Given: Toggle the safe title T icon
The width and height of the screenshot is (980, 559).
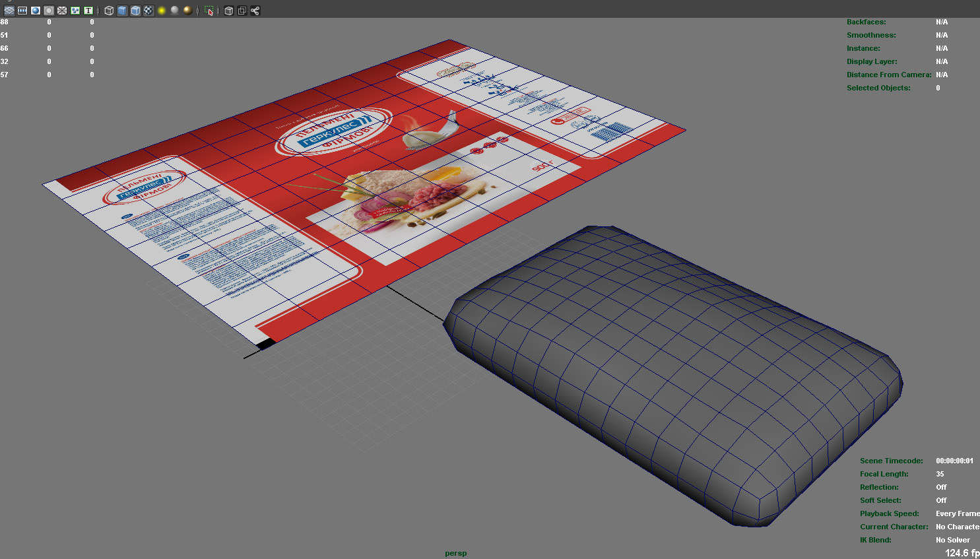Looking at the screenshot, I should point(88,11).
